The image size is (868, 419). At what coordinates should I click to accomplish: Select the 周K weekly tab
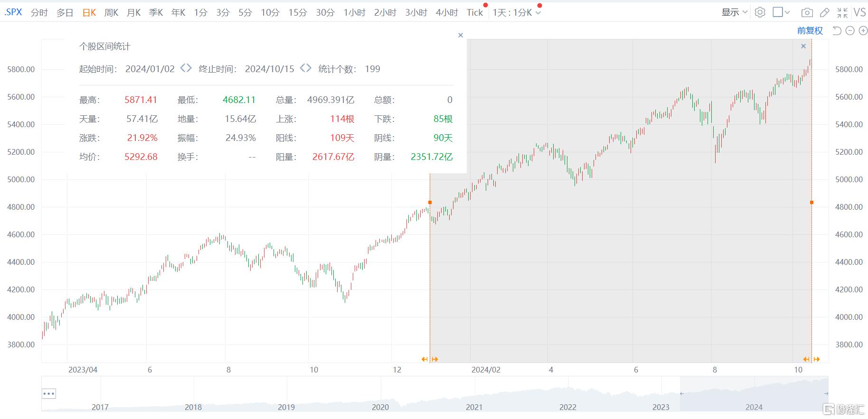tap(112, 13)
